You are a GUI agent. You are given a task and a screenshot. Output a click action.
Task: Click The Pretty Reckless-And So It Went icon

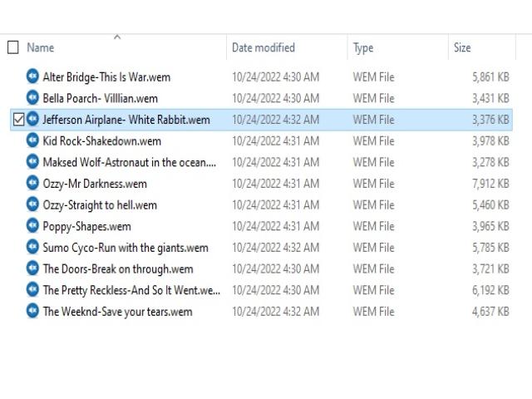click(x=32, y=290)
